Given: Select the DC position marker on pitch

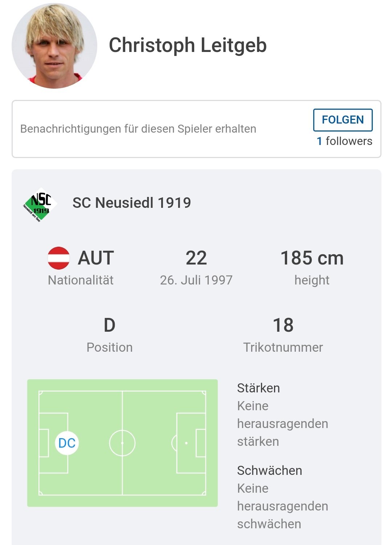Looking at the screenshot, I should (67, 443).
